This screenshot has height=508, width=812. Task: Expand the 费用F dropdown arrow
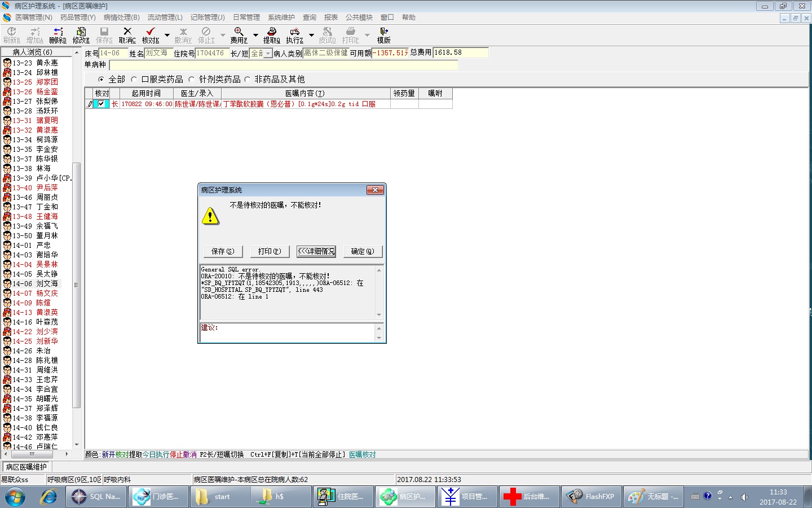click(x=255, y=35)
